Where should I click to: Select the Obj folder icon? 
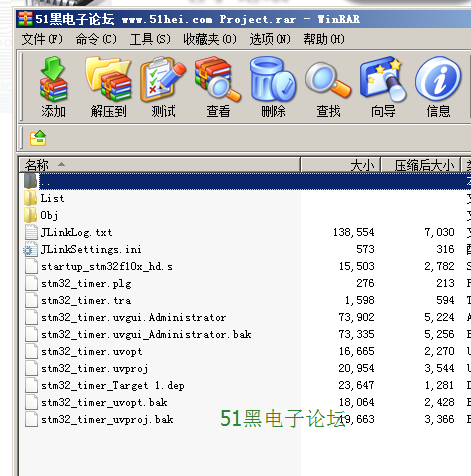(30, 215)
